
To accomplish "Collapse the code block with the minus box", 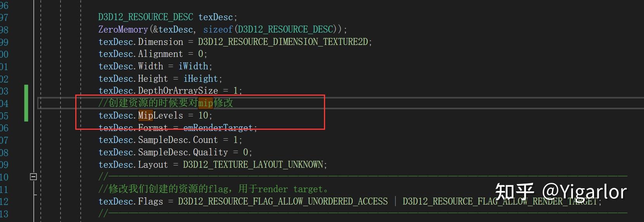I will tap(33, 177).
